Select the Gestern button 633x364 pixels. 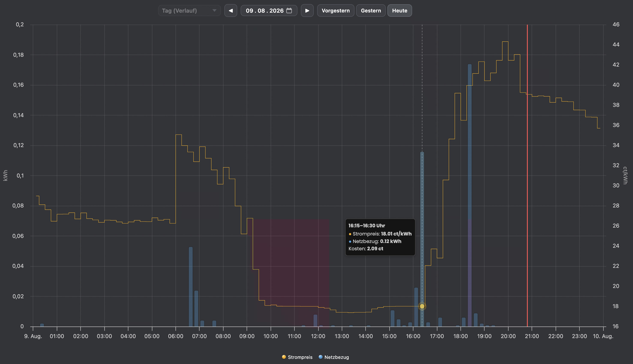click(371, 10)
